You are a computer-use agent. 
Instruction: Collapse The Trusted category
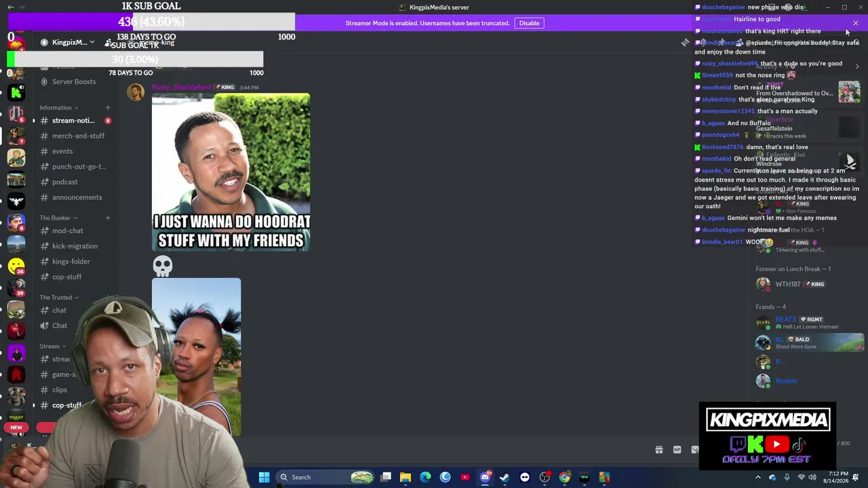pyautogui.click(x=59, y=297)
